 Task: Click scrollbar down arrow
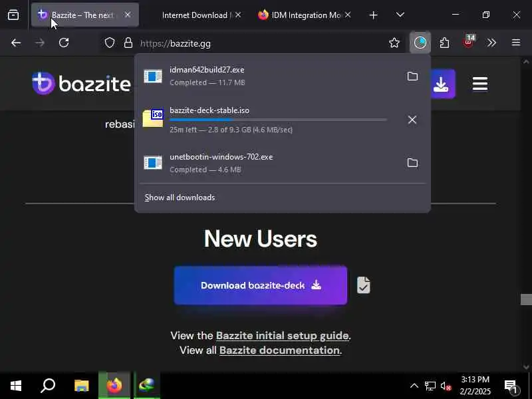point(526,367)
